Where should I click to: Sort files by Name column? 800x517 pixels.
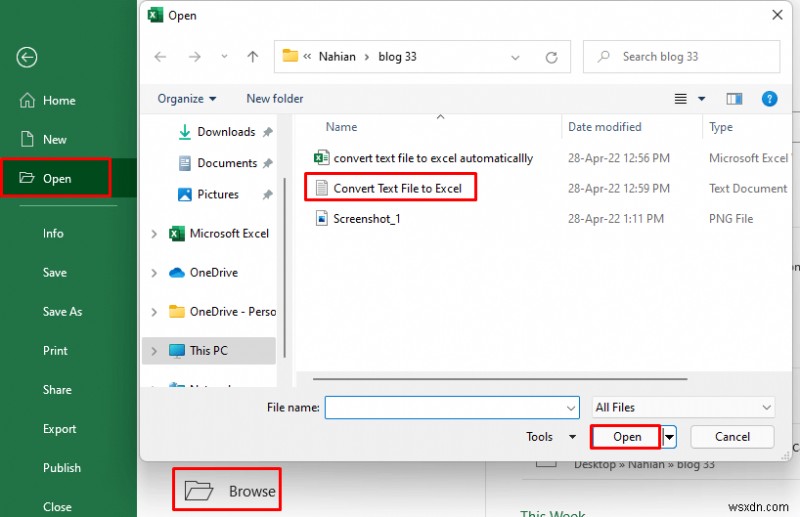click(x=341, y=127)
